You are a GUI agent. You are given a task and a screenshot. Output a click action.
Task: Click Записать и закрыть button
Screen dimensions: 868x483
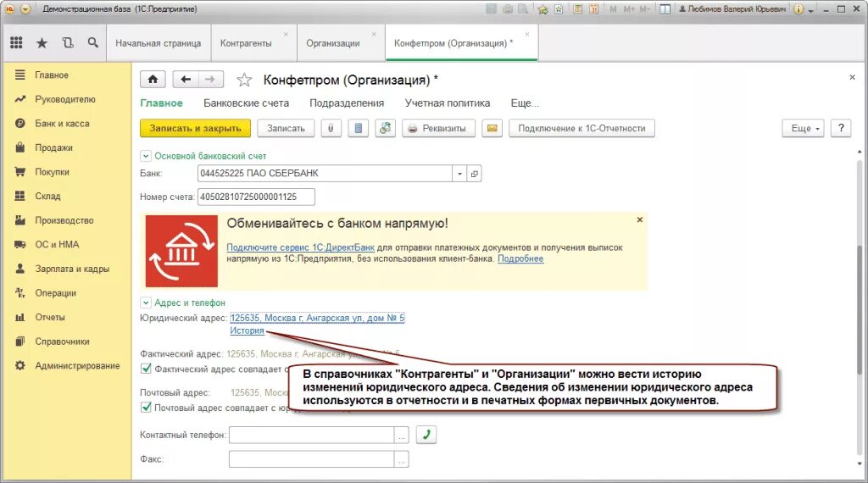click(196, 128)
